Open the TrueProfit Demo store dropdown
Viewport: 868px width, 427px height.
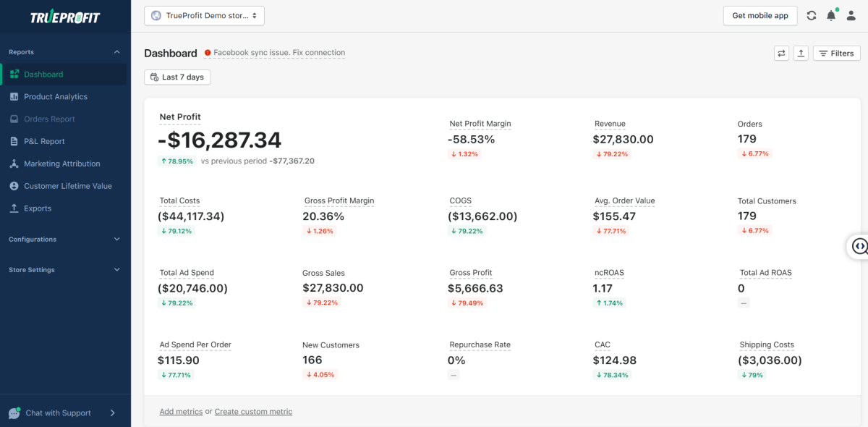coord(204,15)
